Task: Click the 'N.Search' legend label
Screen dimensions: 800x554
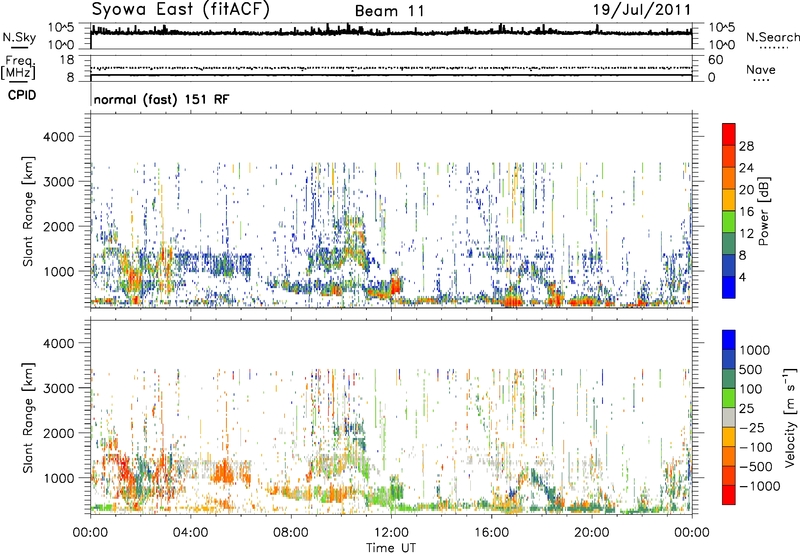Action: [x=772, y=37]
